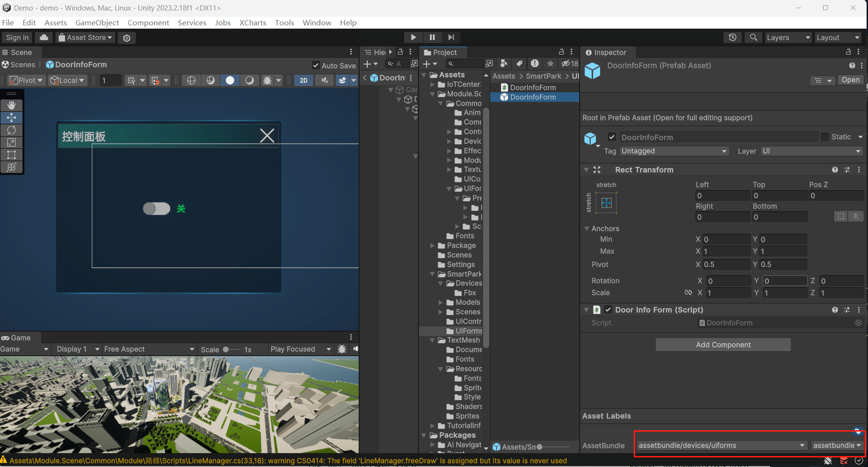The width and height of the screenshot is (868, 467).
Task: Open the GameObject menu
Action: [97, 22]
